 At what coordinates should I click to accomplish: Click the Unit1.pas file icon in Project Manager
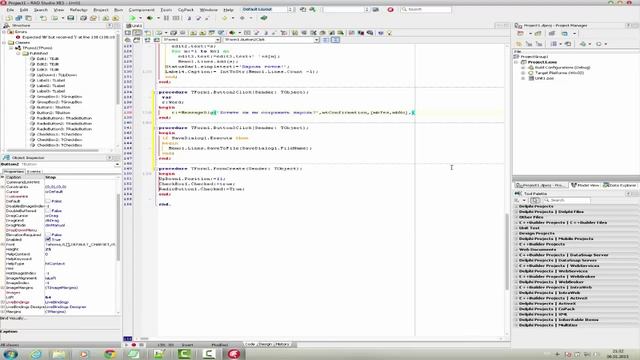pyautogui.click(x=531, y=78)
